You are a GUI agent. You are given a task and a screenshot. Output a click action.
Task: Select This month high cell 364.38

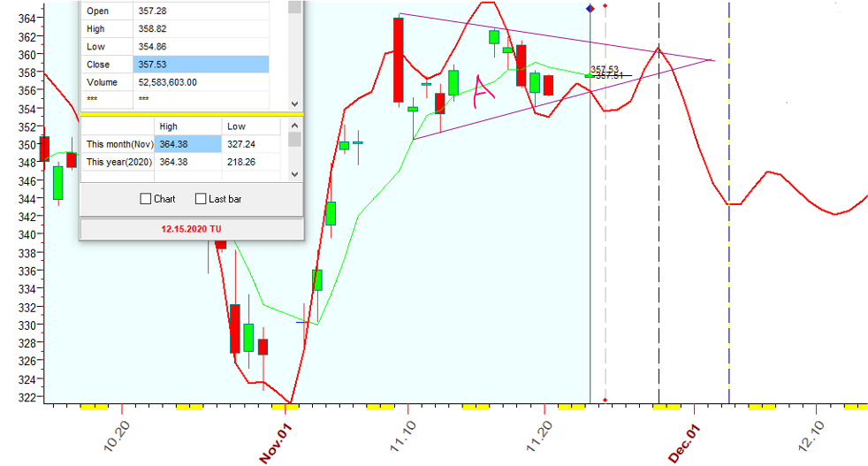click(x=187, y=144)
